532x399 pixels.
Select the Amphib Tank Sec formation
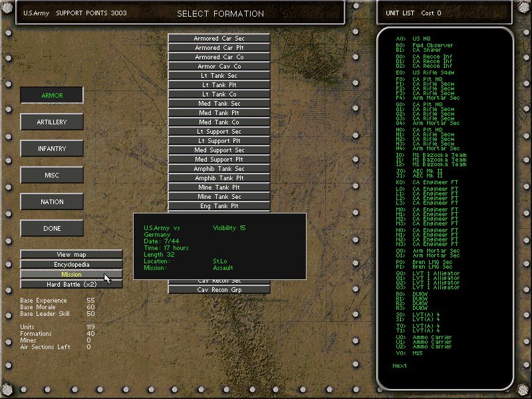(221, 169)
